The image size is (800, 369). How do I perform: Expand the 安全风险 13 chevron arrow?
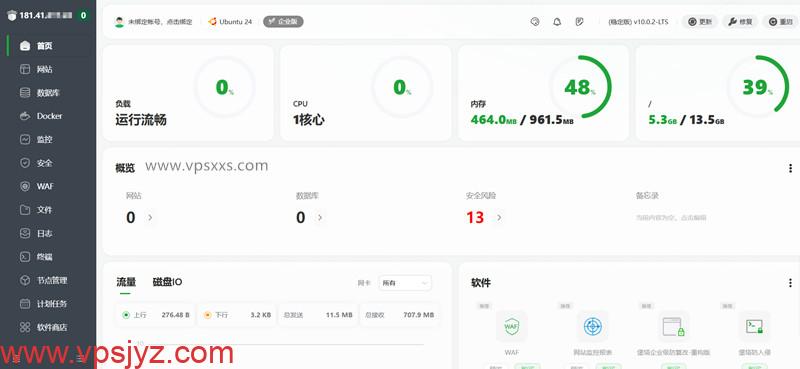(x=499, y=218)
